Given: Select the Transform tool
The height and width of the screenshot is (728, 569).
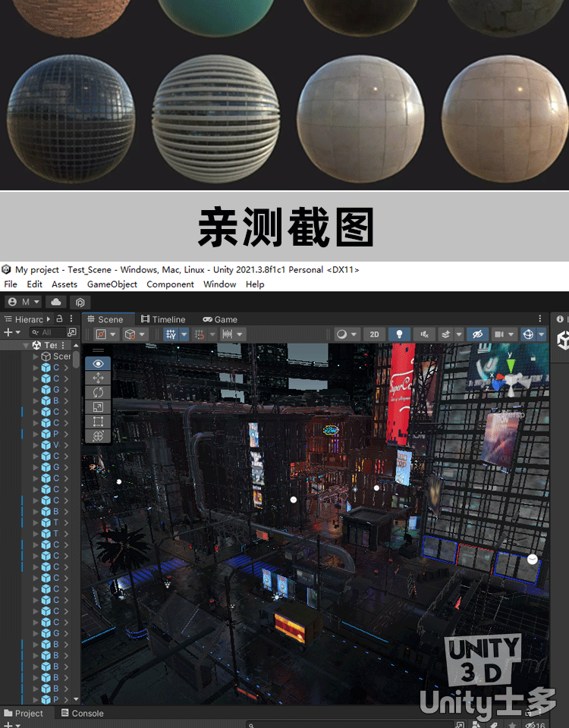Looking at the screenshot, I should click(x=98, y=436).
